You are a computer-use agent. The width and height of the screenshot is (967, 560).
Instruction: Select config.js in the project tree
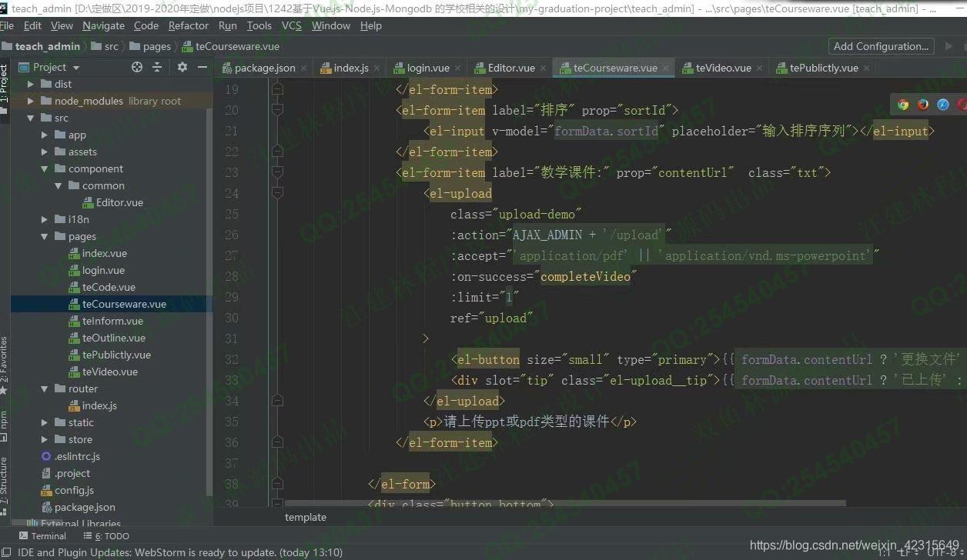click(74, 490)
